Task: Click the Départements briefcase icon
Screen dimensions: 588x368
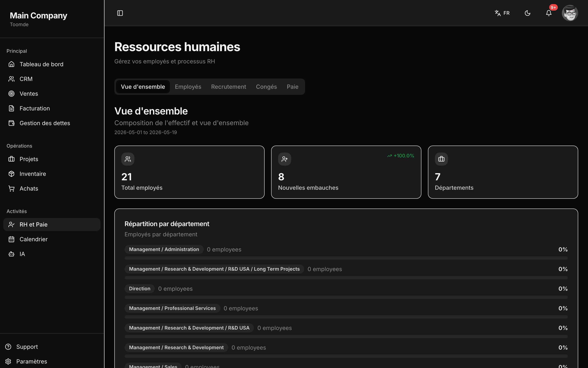Action: 441,159
